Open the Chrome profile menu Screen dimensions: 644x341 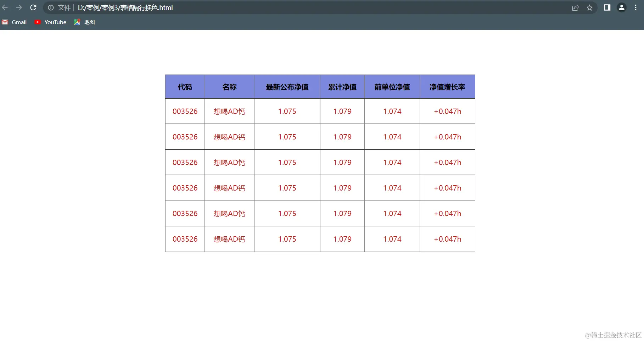(x=622, y=7)
